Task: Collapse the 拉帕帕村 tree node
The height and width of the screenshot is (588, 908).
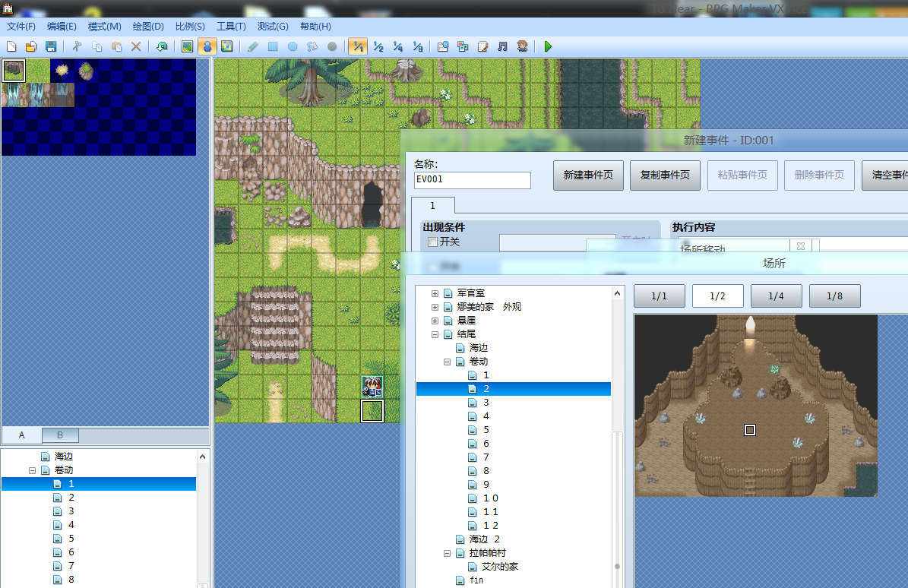Action: coord(447,553)
